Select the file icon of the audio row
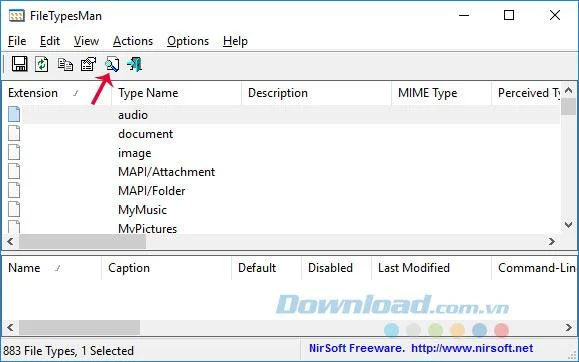579x362 pixels. (x=14, y=114)
